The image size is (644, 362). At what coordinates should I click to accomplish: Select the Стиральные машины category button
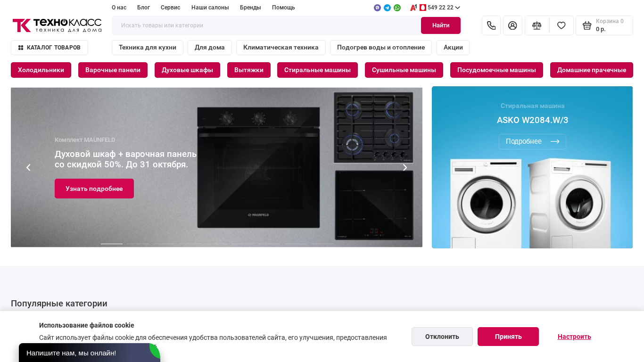pyautogui.click(x=317, y=70)
